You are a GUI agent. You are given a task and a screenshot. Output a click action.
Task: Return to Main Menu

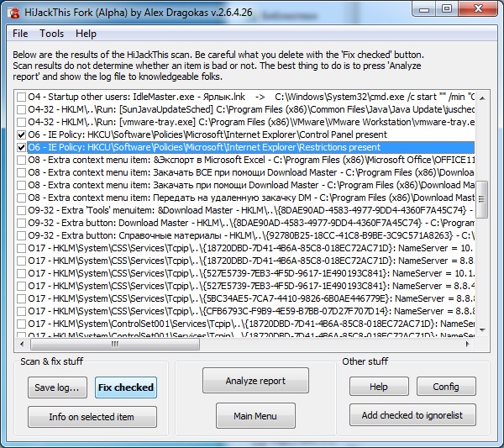point(255,416)
